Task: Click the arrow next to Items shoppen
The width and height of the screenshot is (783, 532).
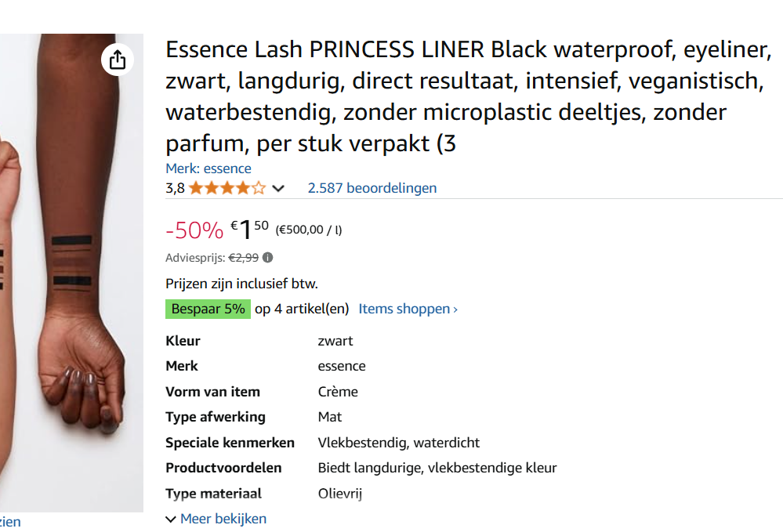Action: point(455,309)
